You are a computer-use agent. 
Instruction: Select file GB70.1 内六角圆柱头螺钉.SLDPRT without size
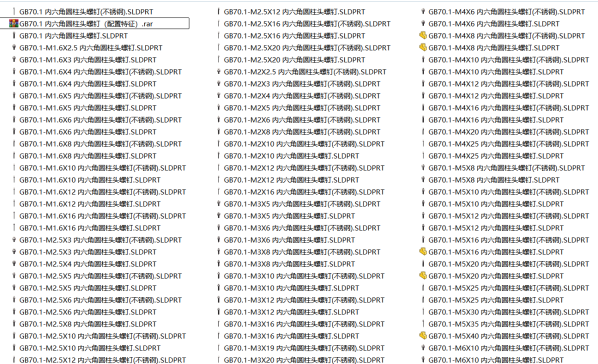[x=74, y=36]
